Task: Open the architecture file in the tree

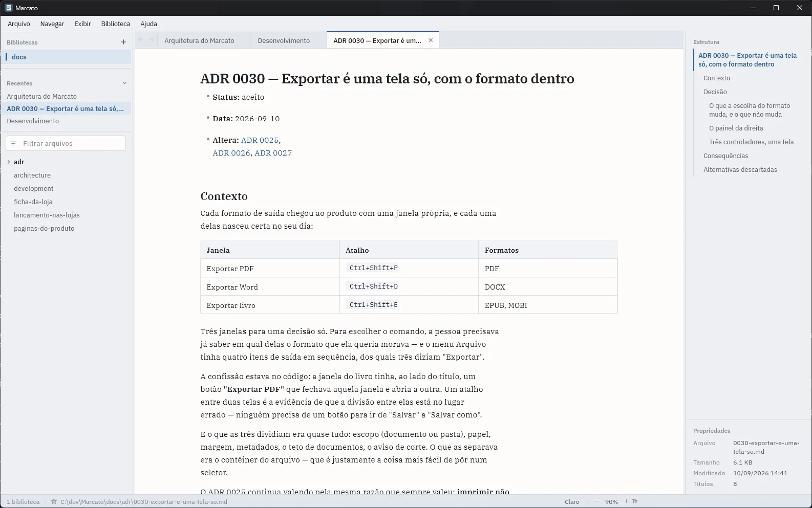Action: click(x=32, y=175)
